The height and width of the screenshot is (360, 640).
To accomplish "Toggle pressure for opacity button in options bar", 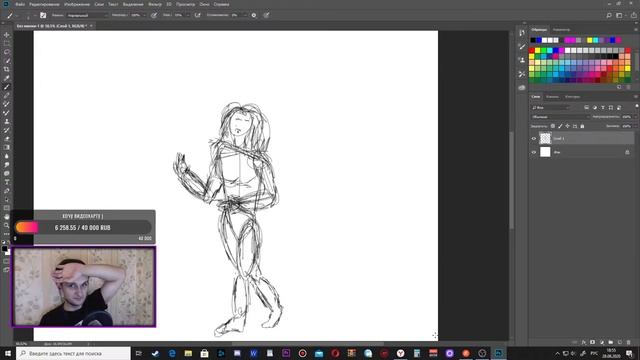I will (154, 15).
